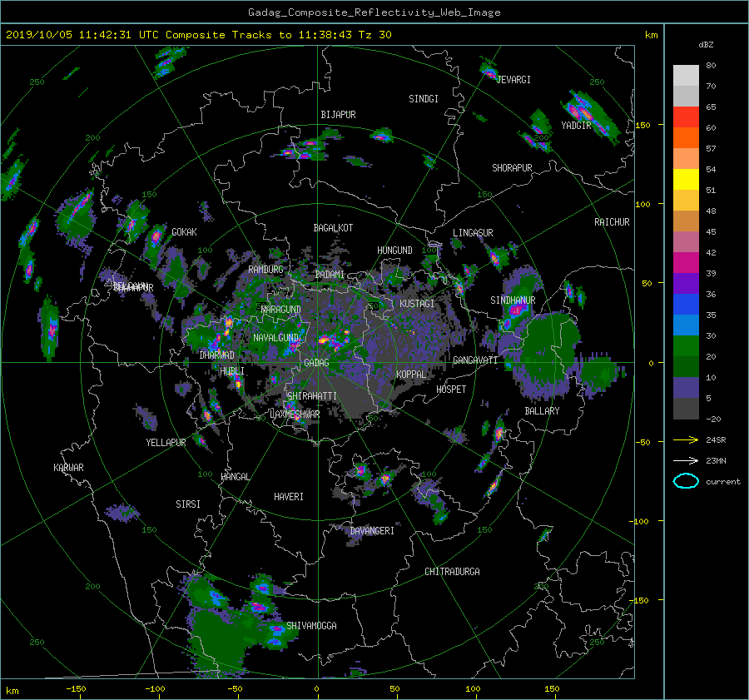Select the bright green 30–20 dBZ swatch
The width and height of the screenshot is (749, 700).
686,346
